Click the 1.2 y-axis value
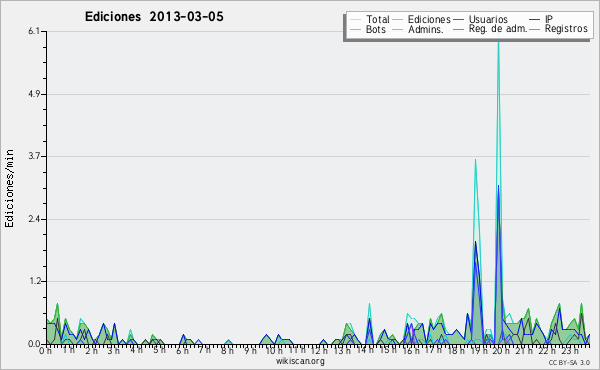This screenshot has width=600, height=370. tap(34, 282)
